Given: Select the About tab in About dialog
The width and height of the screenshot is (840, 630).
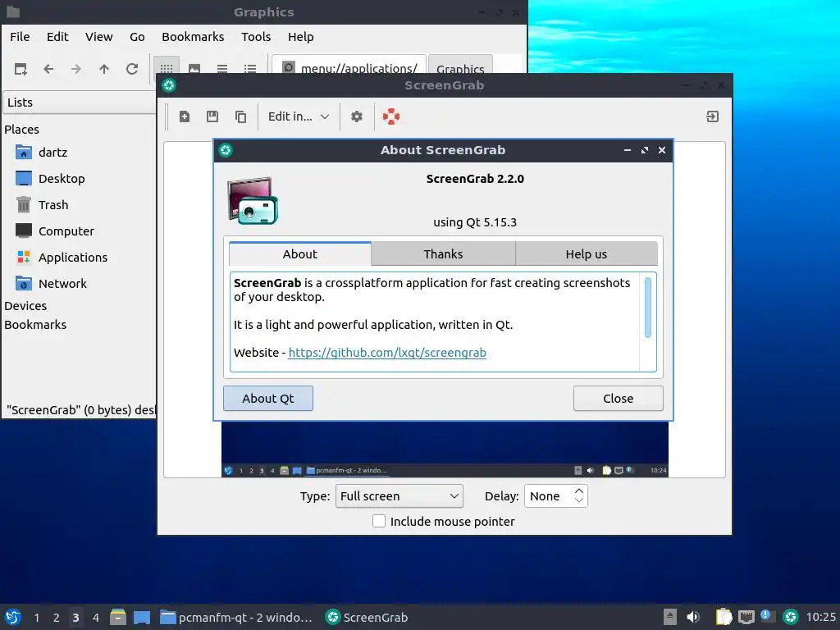Looking at the screenshot, I should (x=300, y=254).
